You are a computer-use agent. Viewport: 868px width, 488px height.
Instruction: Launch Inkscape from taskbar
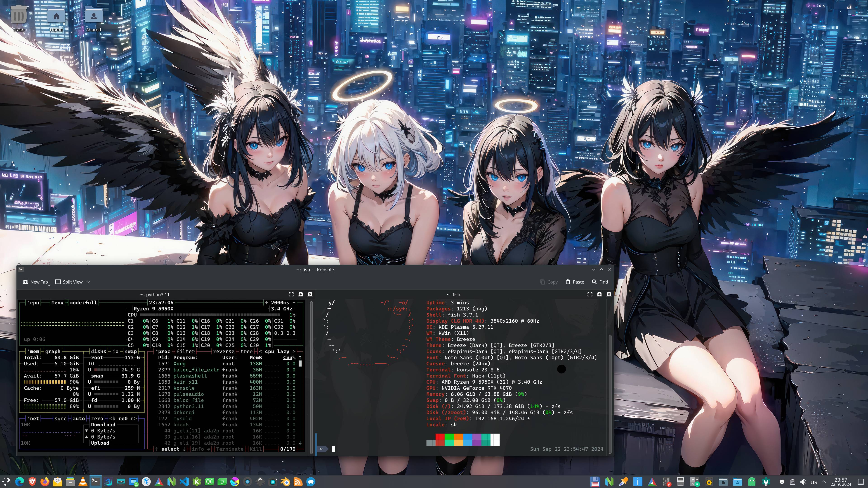click(x=260, y=482)
